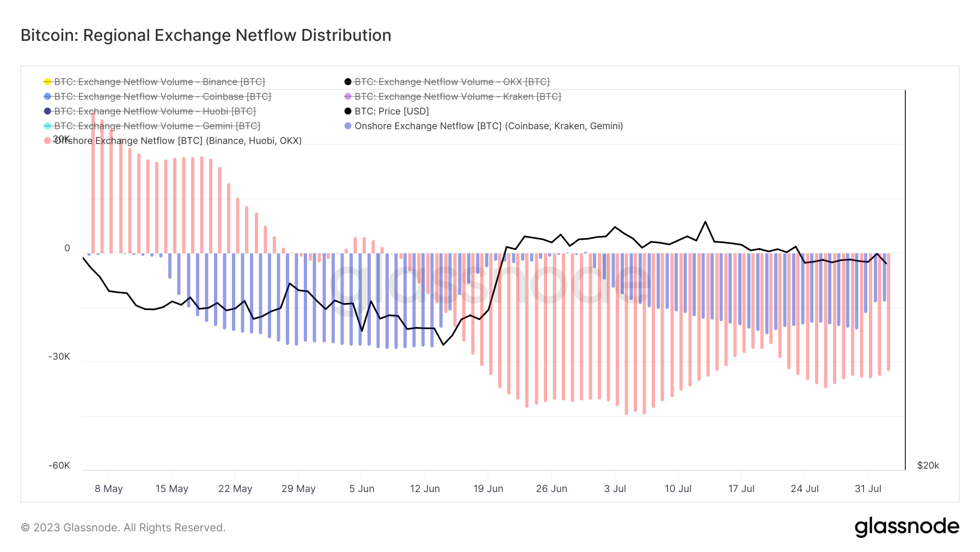Toggle the Huobi netflow series label

pyautogui.click(x=155, y=111)
